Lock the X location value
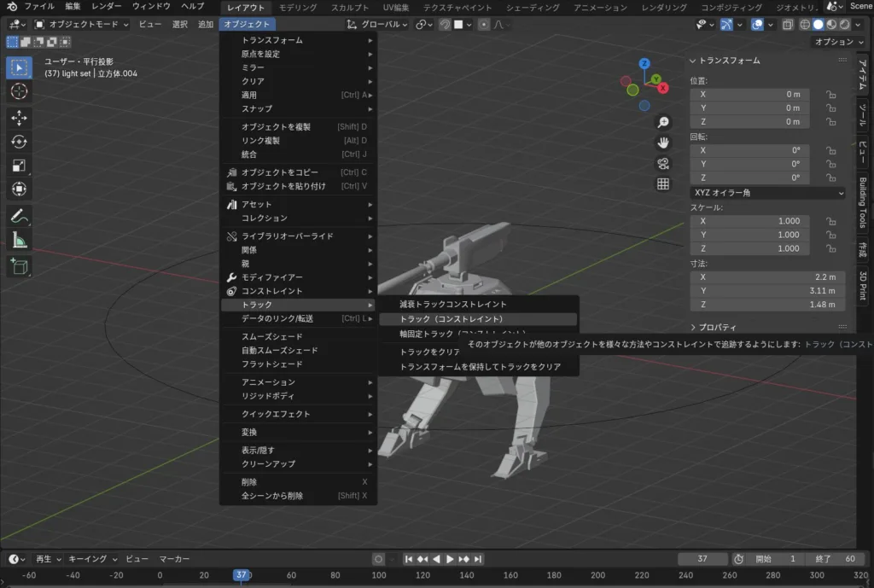The image size is (874, 588). coord(830,95)
